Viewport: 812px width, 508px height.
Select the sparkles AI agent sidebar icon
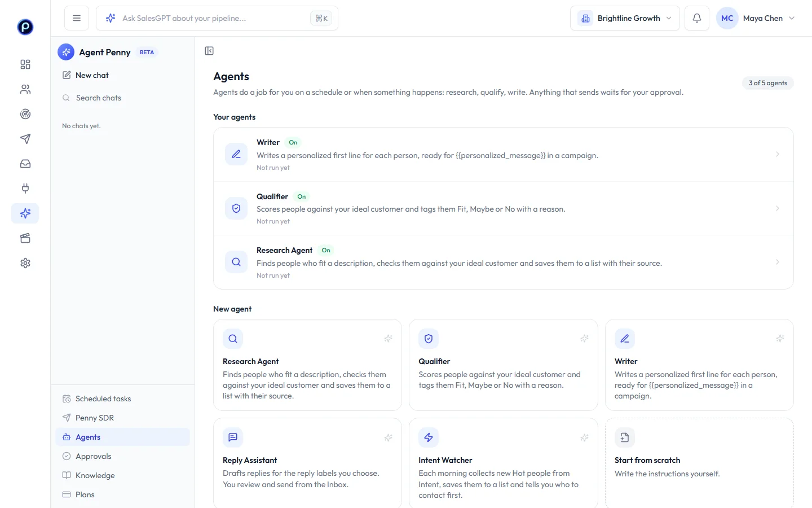25,213
